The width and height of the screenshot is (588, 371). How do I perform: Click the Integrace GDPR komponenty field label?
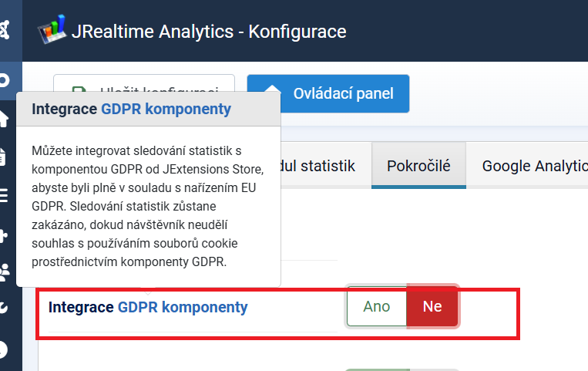pyautogui.click(x=148, y=308)
